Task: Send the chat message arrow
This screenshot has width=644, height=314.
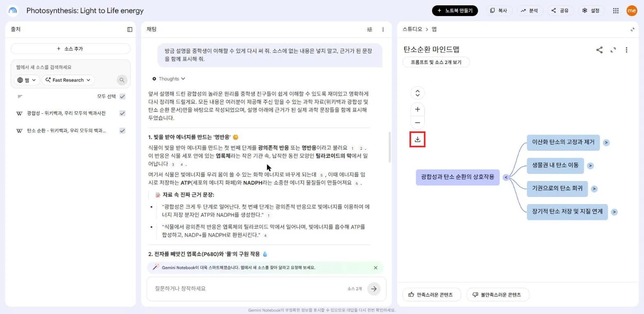Action: [x=374, y=289]
